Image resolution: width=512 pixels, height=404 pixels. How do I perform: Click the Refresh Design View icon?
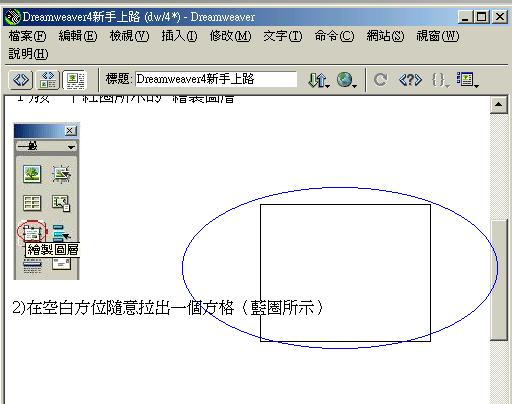(380, 80)
